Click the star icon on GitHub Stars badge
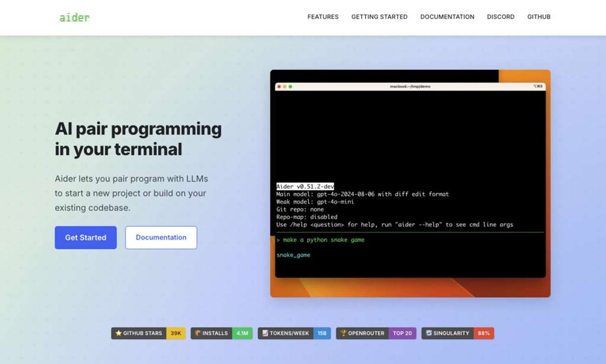606x364 pixels. tap(118, 333)
